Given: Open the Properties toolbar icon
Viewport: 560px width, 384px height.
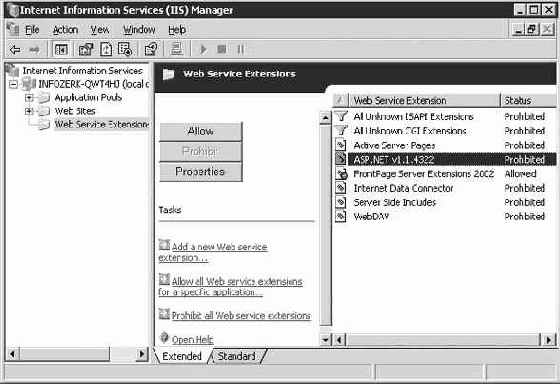Looking at the screenshot, I should pyautogui.click(x=86, y=49).
